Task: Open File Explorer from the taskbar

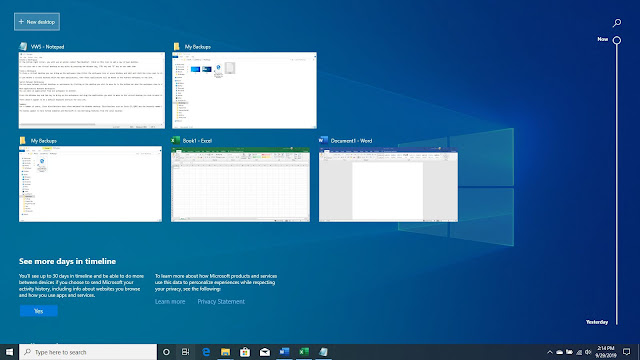Action: click(x=225, y=352)
